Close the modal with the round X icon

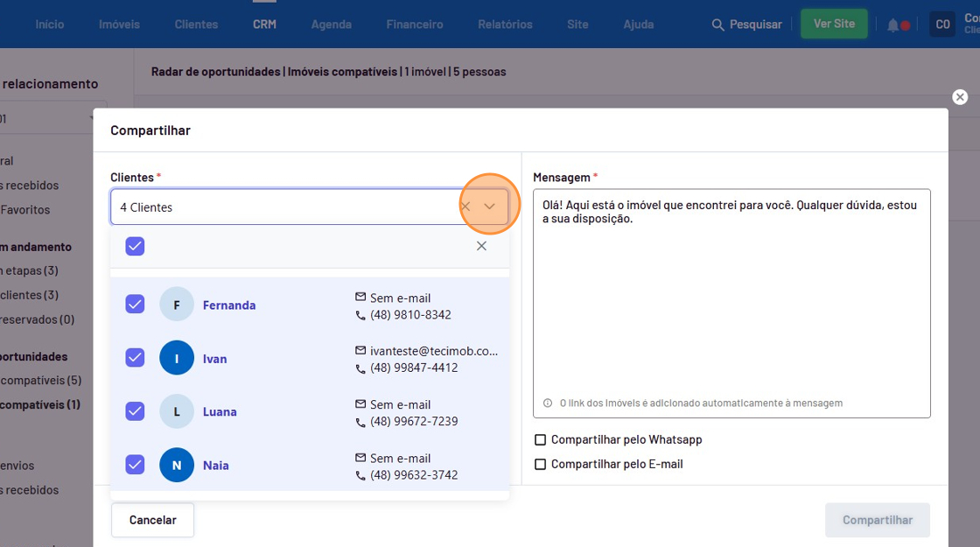[960, 97]
